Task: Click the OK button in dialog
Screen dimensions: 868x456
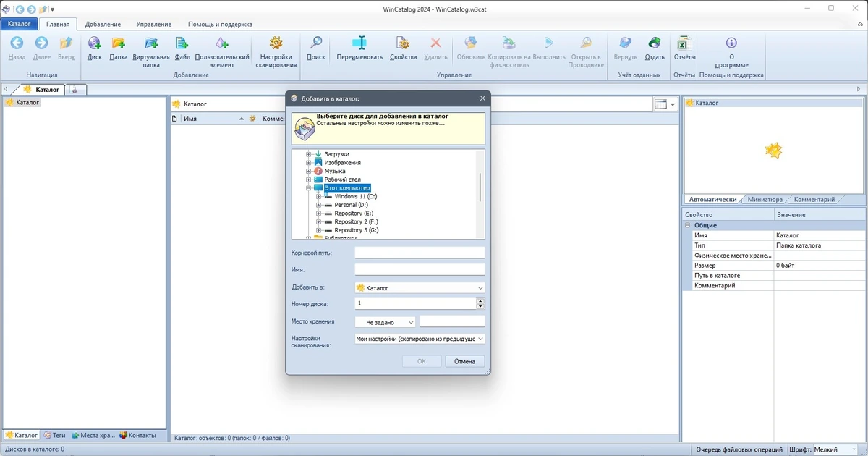Action: [x=422, y=361]
